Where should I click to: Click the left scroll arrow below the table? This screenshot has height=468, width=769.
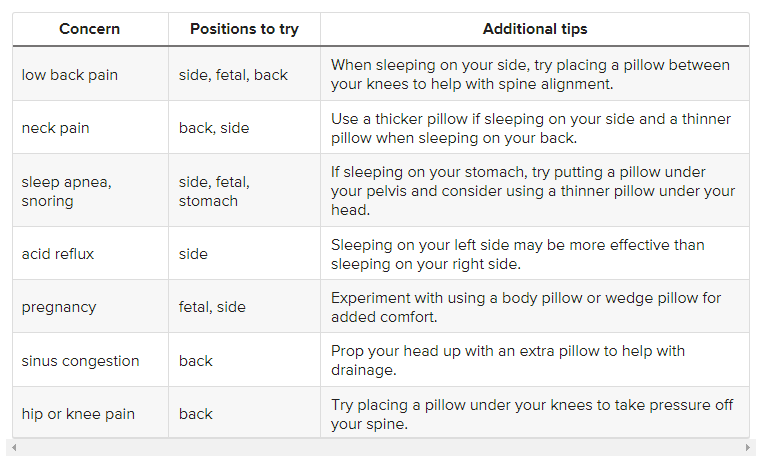14,447
